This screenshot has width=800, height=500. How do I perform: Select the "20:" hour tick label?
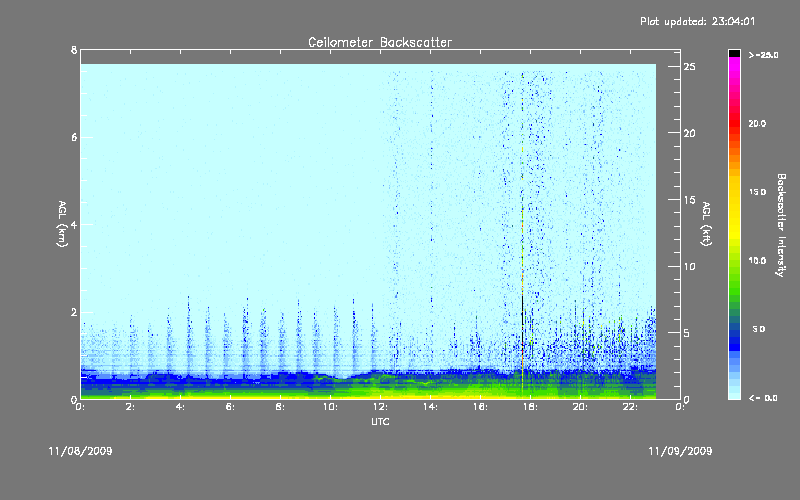pos(581,407)
